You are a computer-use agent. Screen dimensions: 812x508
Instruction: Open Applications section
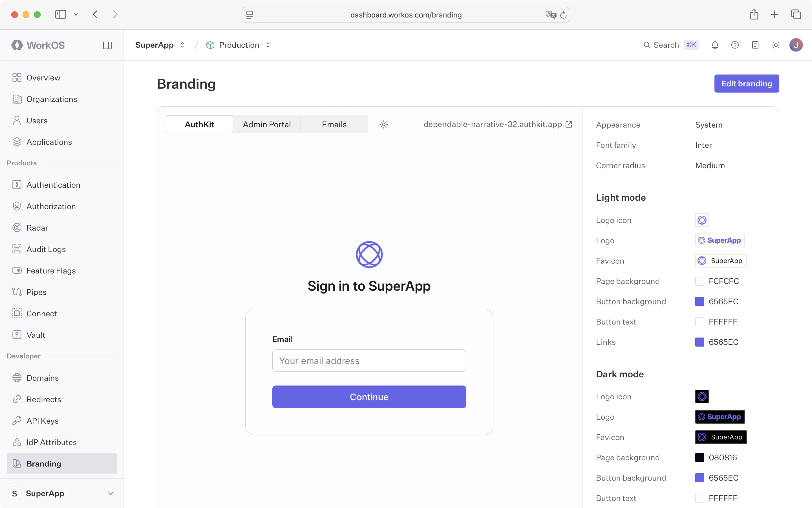(62, 142)
